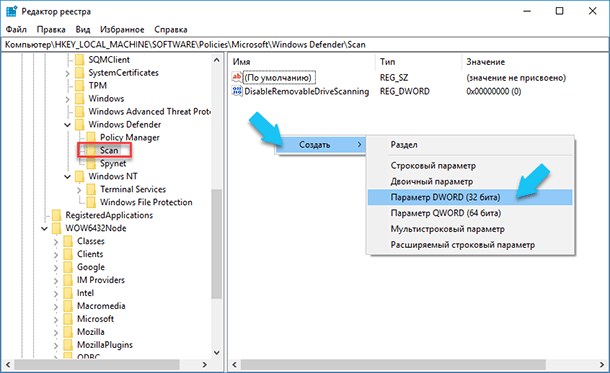Click the TPM folder icon
The height and width of the screenshot is (373, 610).
[80, 86]
